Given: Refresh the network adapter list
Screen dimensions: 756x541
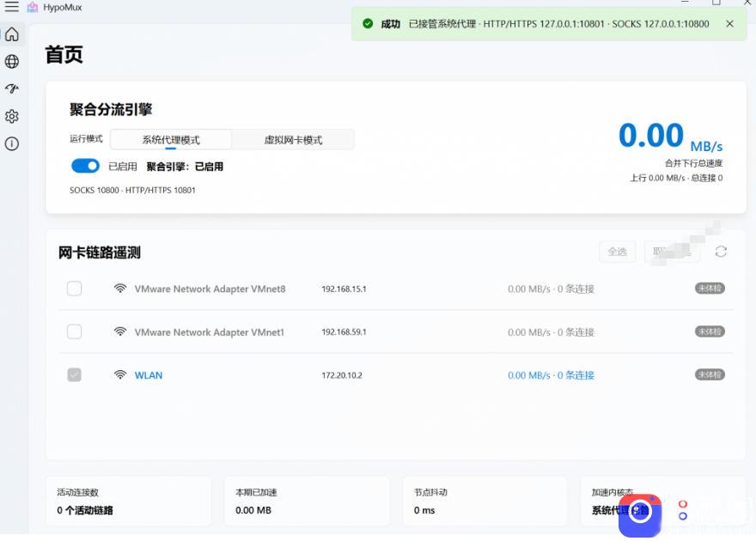Looking at the screenshot, I should tap(721, 252).
